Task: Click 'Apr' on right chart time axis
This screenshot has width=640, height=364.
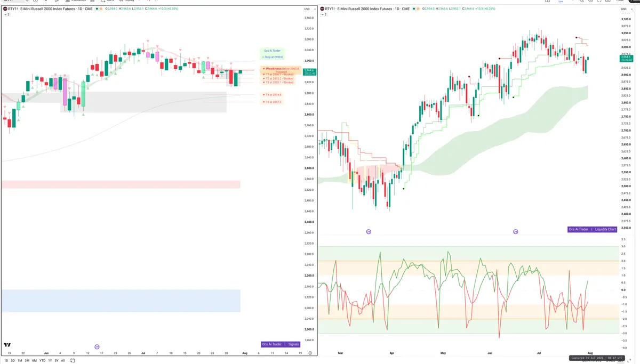Action: tap(391, 353)
